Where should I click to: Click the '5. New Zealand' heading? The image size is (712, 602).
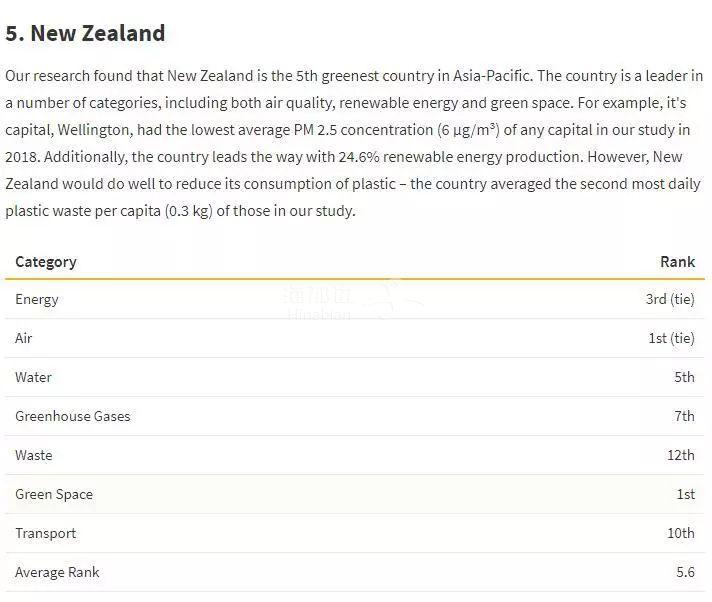pos(85,34)
